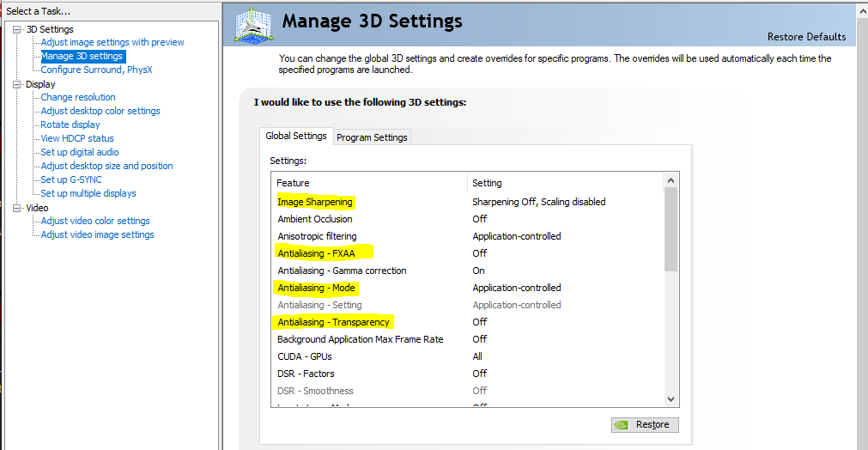This screenshot has height=450, width=868.
Task: Open Adjust video color settings
Action: (95, 221)
